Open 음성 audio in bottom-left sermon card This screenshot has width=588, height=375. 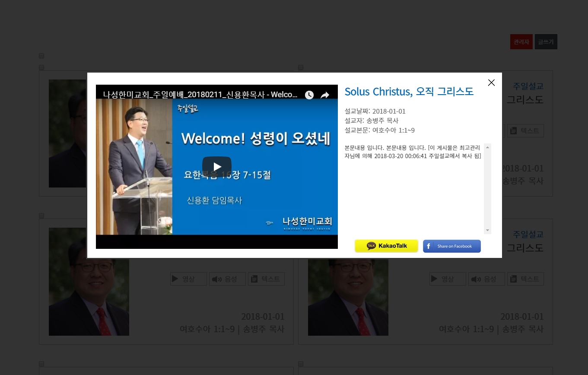227,279
